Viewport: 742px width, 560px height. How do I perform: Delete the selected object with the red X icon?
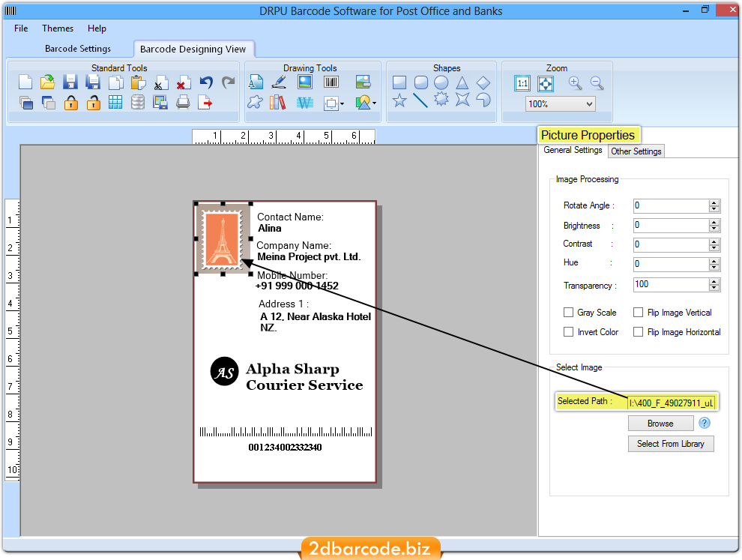[x=183, y=82]
